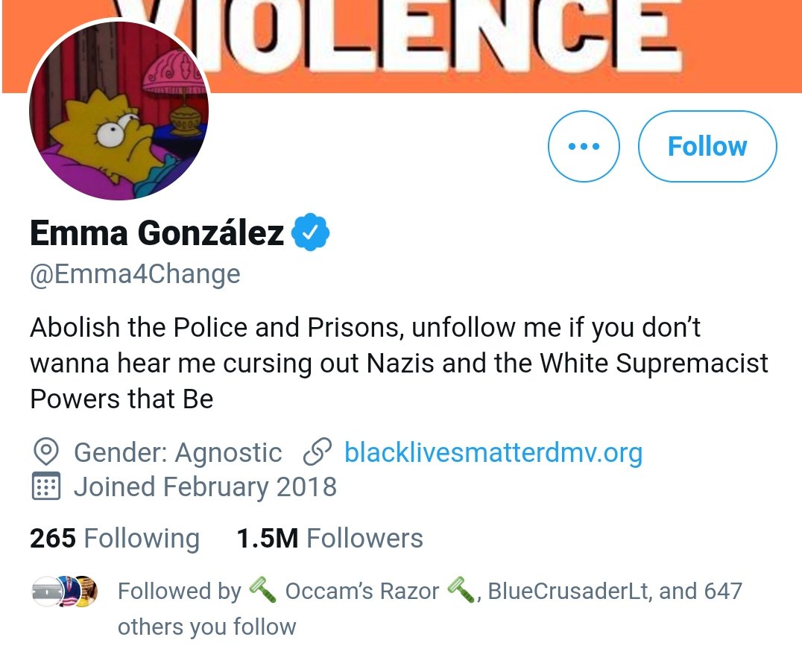Click the profile bio text

tap(399, 363)
